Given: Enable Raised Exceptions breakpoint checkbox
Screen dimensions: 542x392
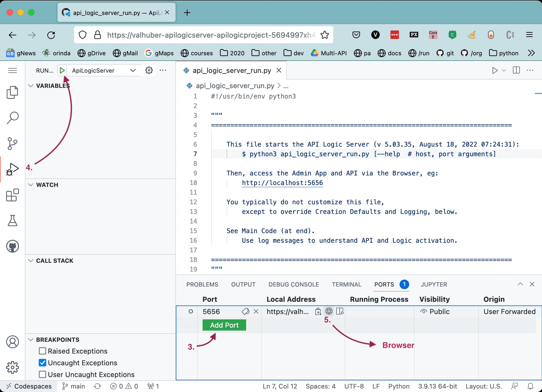Looking at the screenshot, I should point(42,351).
